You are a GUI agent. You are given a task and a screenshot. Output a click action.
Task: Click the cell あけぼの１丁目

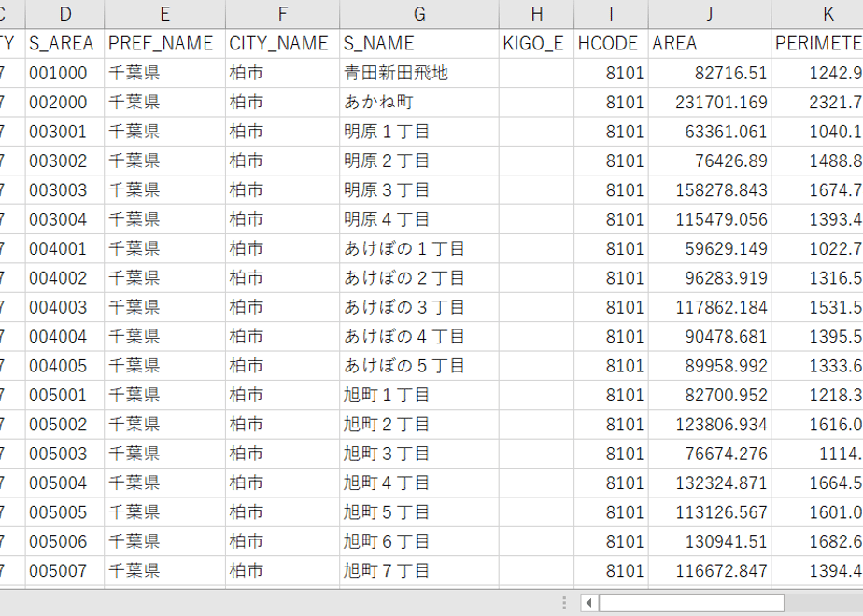tap(419, 248)
